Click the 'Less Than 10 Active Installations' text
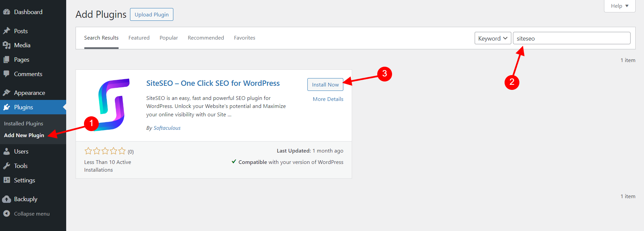Viewport: 644px width, 231px height. click(108, 166)
